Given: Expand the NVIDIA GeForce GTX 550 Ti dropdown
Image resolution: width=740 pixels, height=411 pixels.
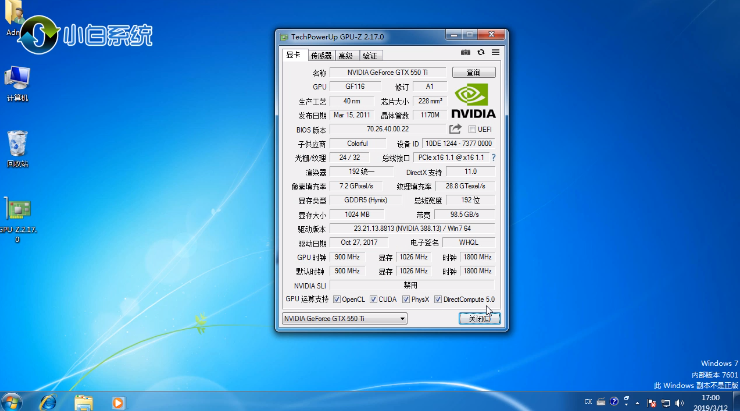Looking at the screenshot, I should [403, 318].
